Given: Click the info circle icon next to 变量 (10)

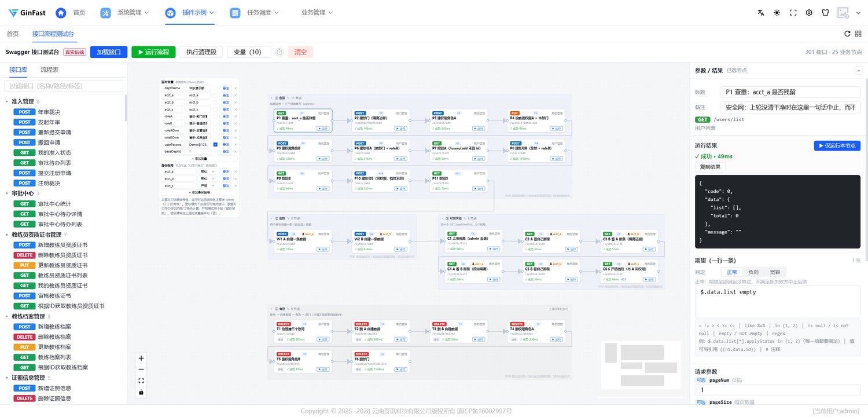Looking at the screenshot, I should click(279, 52).
